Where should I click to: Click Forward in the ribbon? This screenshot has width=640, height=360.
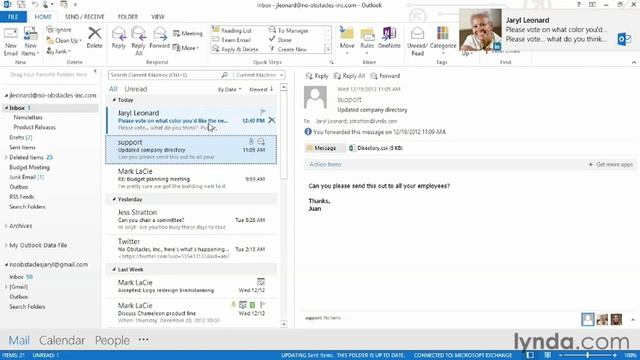[x=160, y=38]
